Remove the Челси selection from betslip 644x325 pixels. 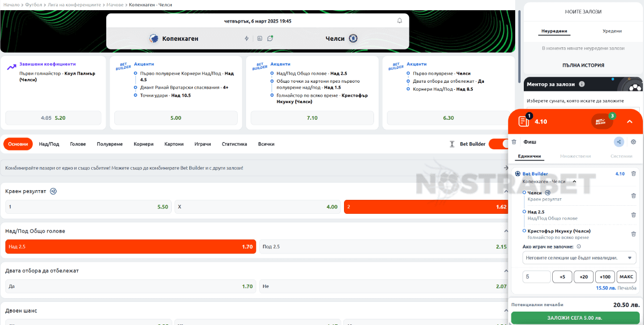coord(634,196)
